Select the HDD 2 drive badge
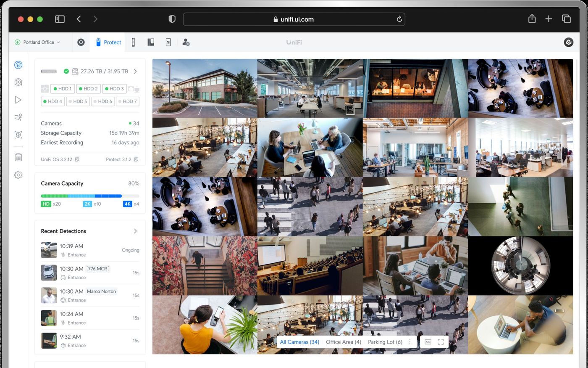Screen dimensions: 588x368 coord(88,89)
